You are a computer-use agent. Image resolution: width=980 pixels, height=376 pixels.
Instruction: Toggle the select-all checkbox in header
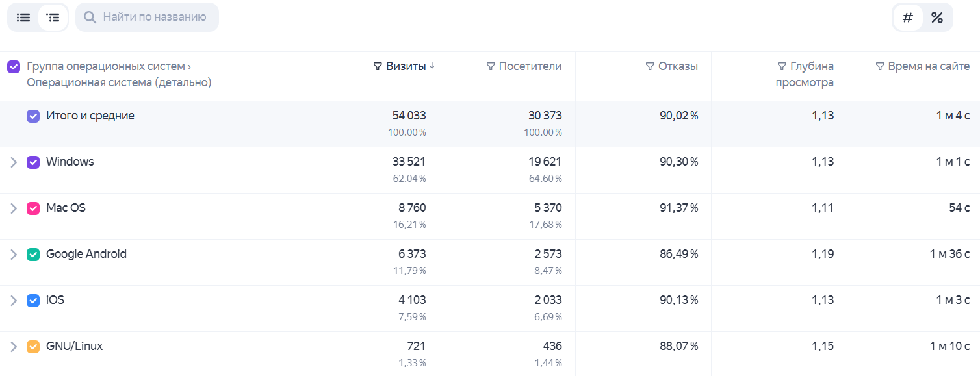[x=13, y=66]
